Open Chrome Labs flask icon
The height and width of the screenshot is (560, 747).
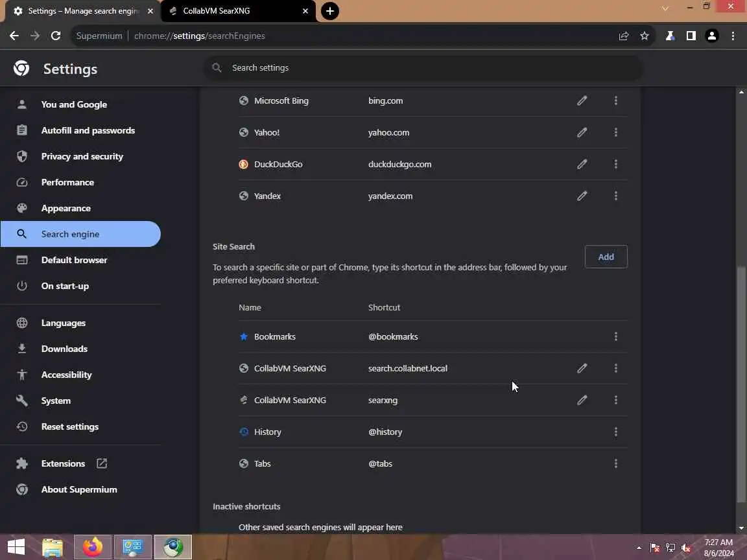pos(670,36)
